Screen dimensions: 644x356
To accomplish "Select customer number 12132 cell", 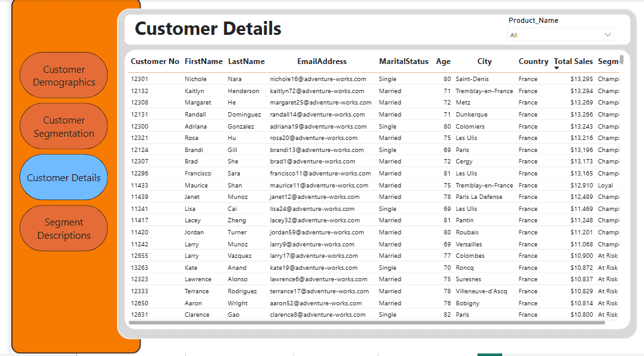I will [140, 91].
